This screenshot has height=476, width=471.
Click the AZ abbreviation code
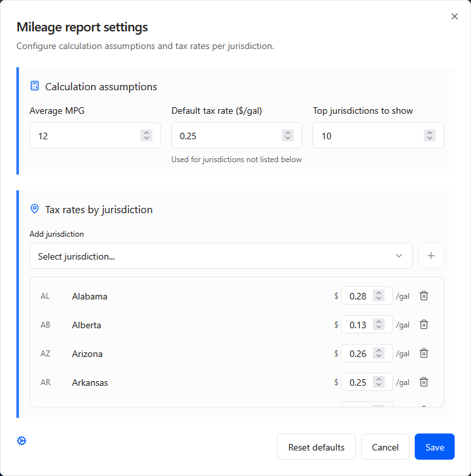pos(45,354)
